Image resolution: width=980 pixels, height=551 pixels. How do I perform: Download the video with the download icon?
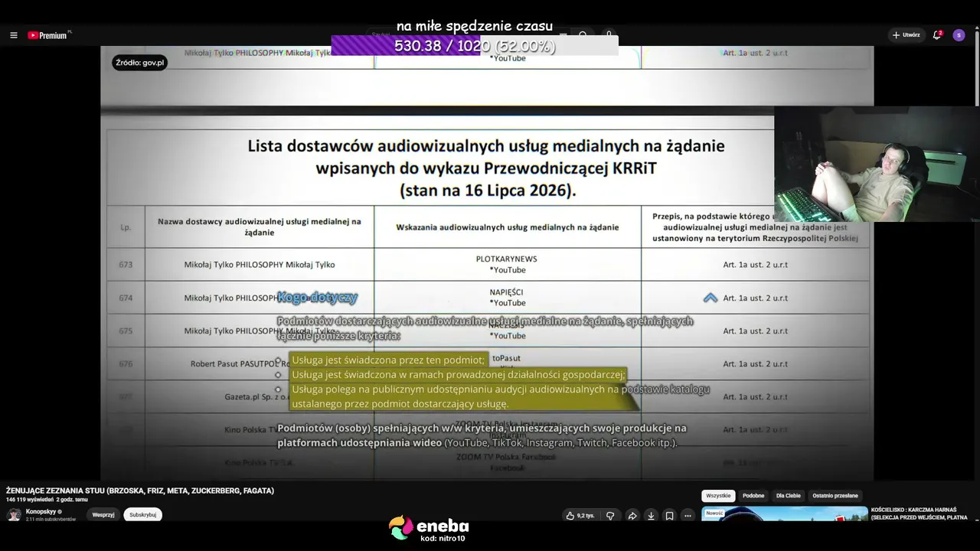pyautogui.click(x=651, y=516)
